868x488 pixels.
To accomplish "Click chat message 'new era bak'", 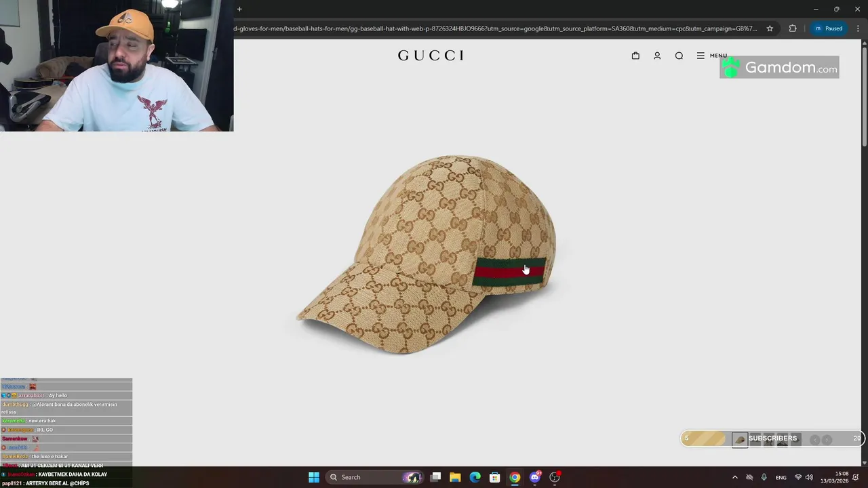I will (x=42, y=421).
